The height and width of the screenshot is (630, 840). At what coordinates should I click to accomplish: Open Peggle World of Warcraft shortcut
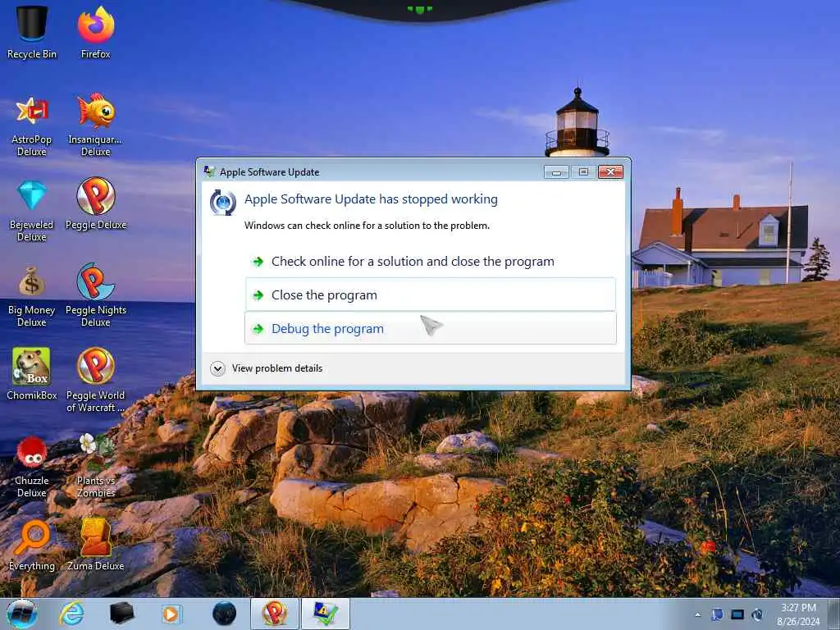(96, 379)
